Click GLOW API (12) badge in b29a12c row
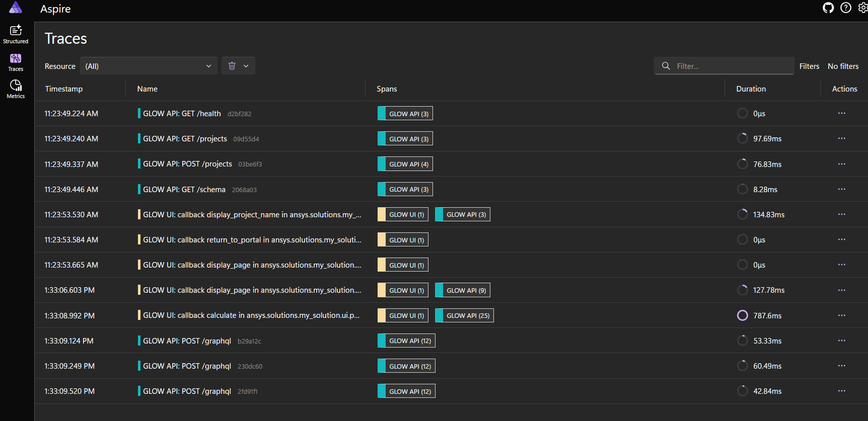Image resolution: width=868 pixels, height=421 pixels. tap(406, 341)
